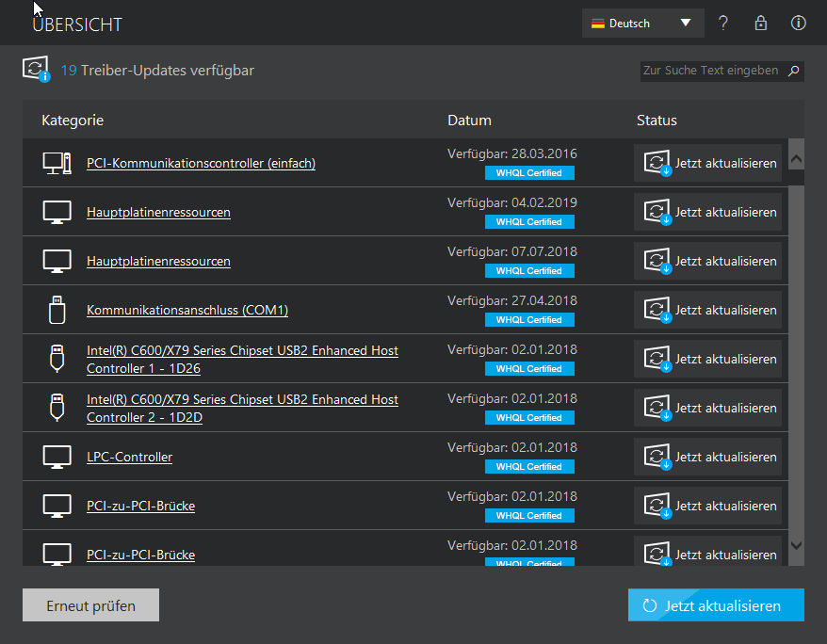Open the LPC-Controller link
The width and height of the screenshot is (827, 644).
pyautogui.click(x=129, y=458)
